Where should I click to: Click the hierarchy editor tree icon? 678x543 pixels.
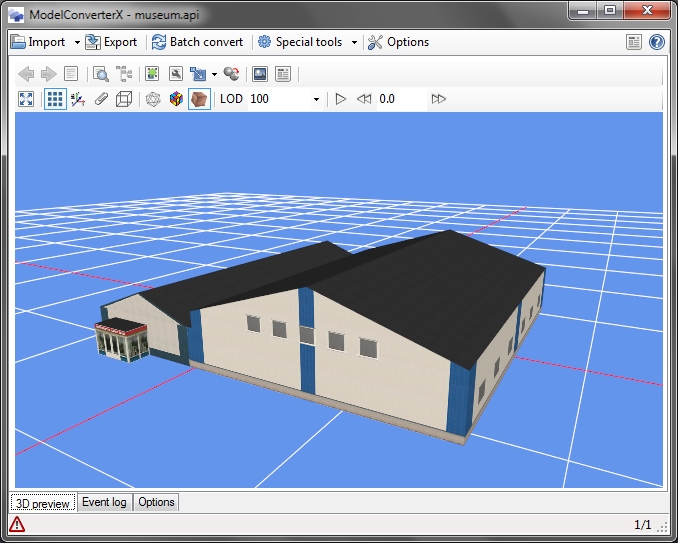click(x=124, y=74)
